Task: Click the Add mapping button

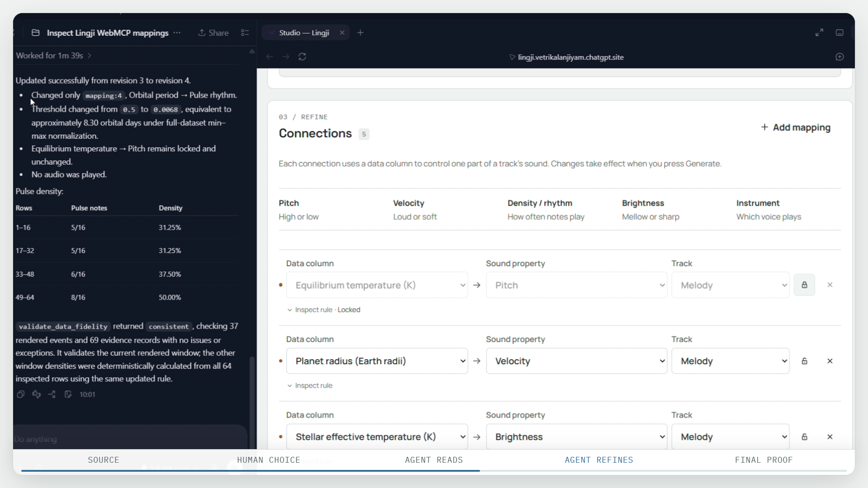Action: (796, 127)
